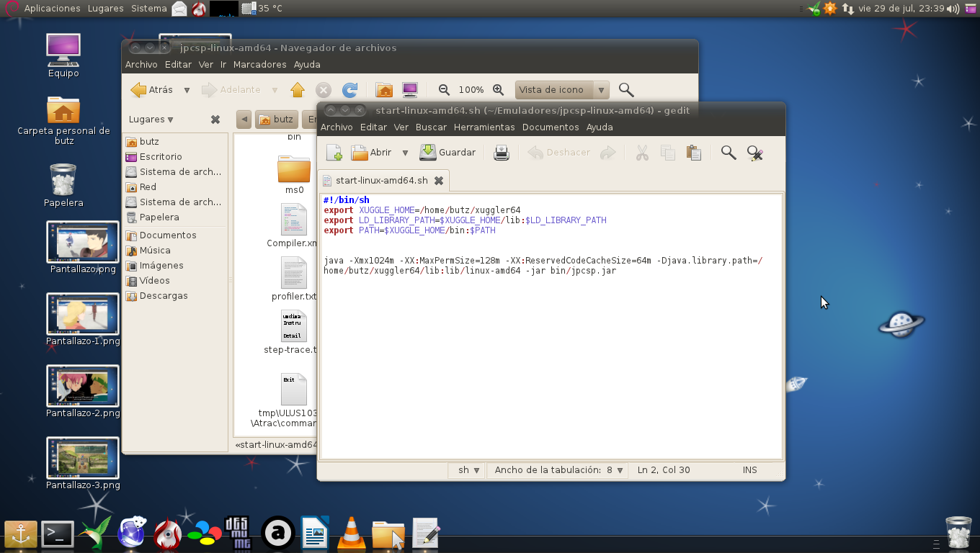Toggle the INS insert mode indicator

pyautogui.click(x=749, y=470)
